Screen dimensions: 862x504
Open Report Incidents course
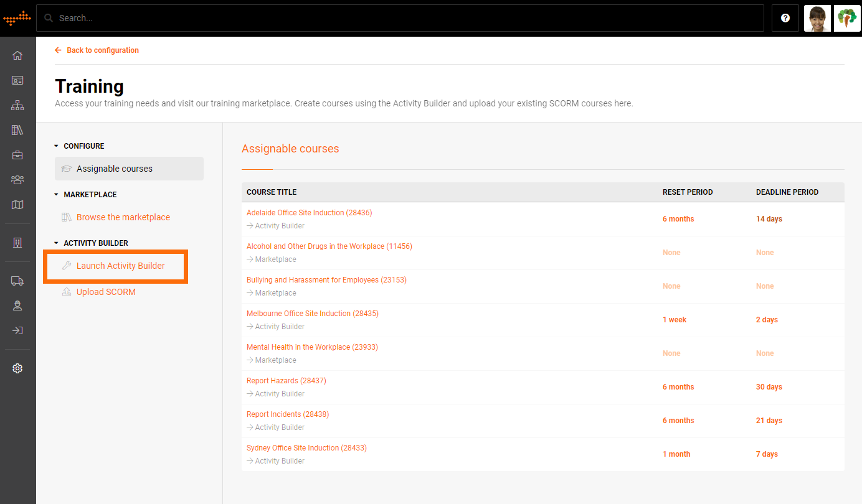(288, 414)
